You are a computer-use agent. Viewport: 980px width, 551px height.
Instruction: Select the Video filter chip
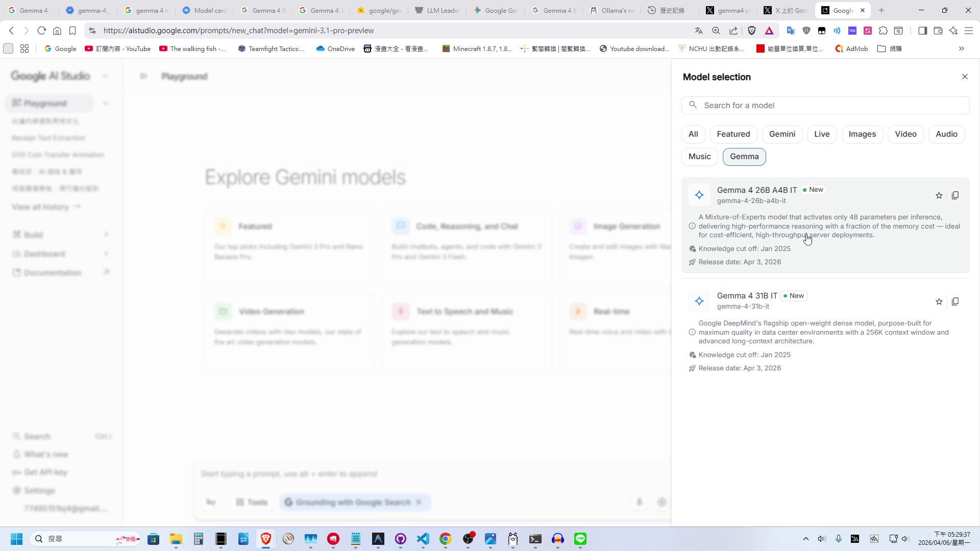[x=905, y=134]
